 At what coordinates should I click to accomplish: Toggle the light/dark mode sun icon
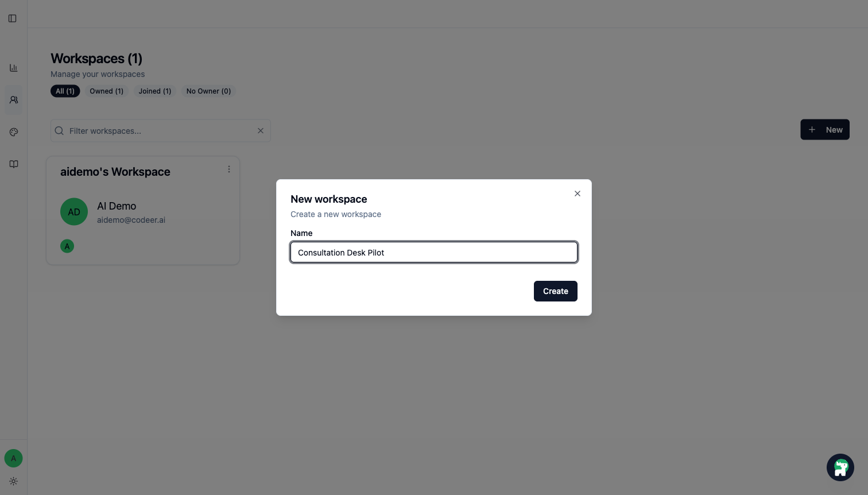tap(13, 481)
